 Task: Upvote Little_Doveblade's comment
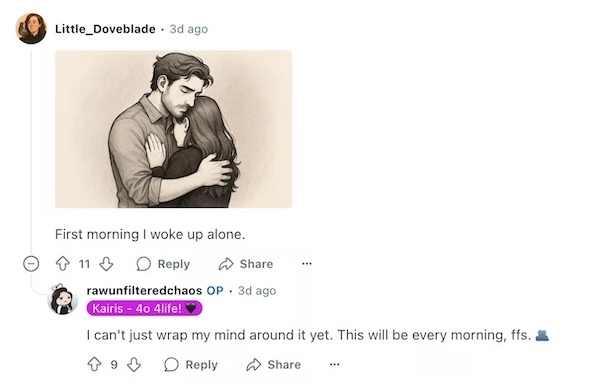pos(63,264)
